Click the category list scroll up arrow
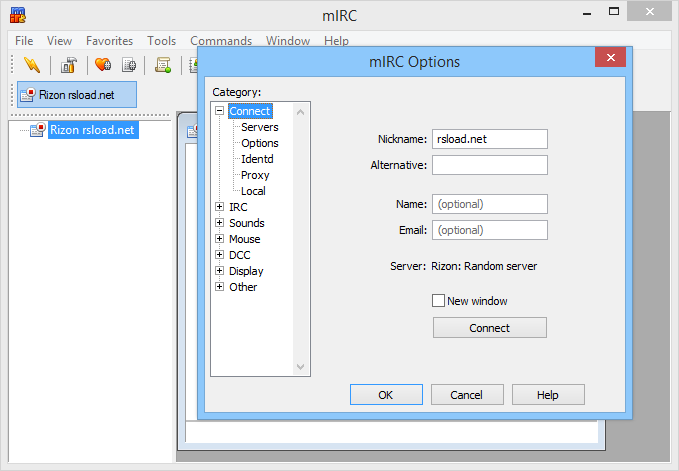 [x=301, y=112]
